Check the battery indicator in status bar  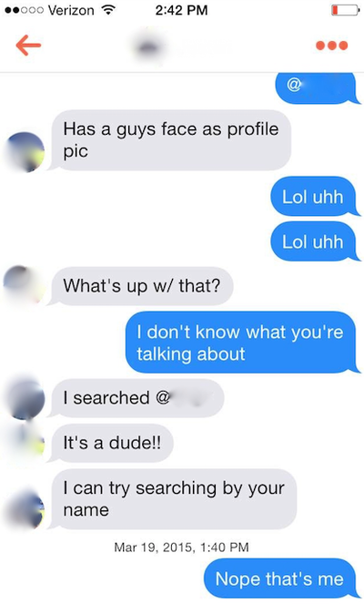(x=346, y=10)
